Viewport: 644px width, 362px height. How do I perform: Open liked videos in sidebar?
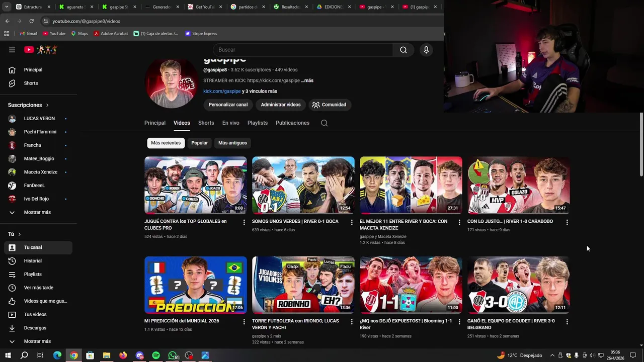click(38, 301)
